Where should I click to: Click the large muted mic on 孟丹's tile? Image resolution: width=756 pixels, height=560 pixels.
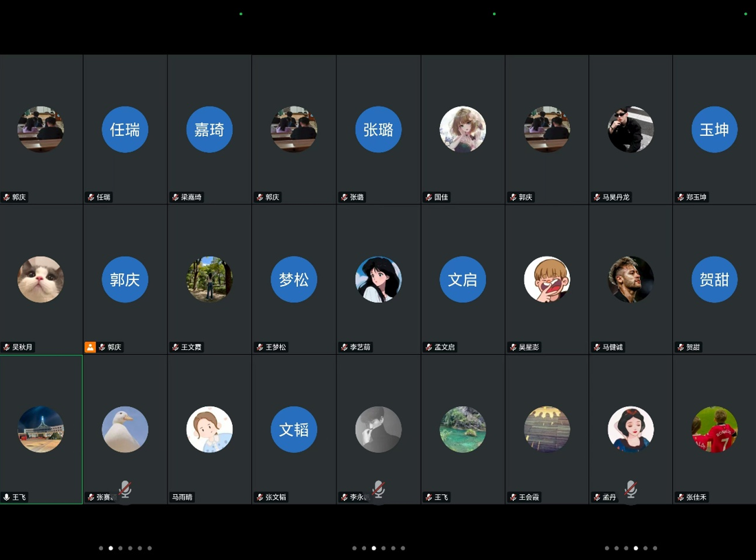(630, 489)
